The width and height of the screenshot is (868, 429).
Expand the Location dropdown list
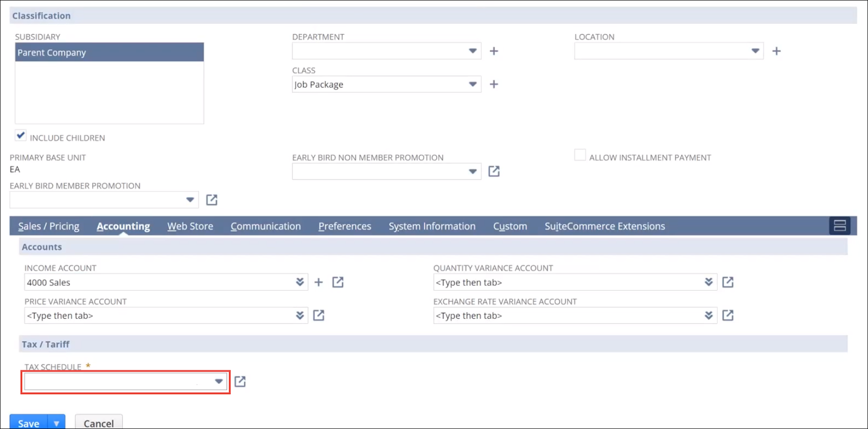point(755,51)
